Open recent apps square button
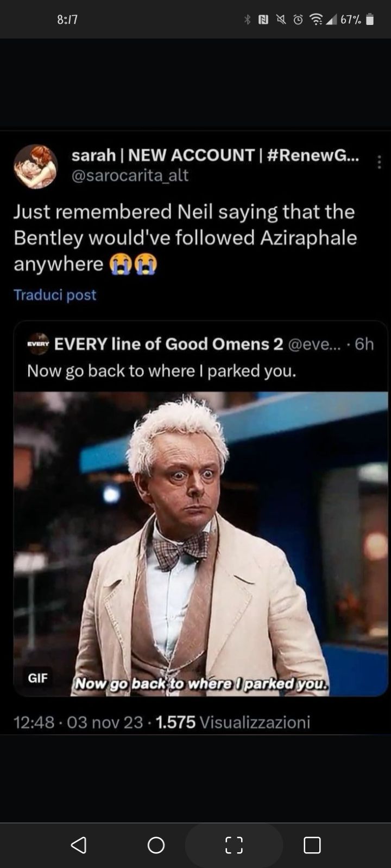 tap(312, 845)
